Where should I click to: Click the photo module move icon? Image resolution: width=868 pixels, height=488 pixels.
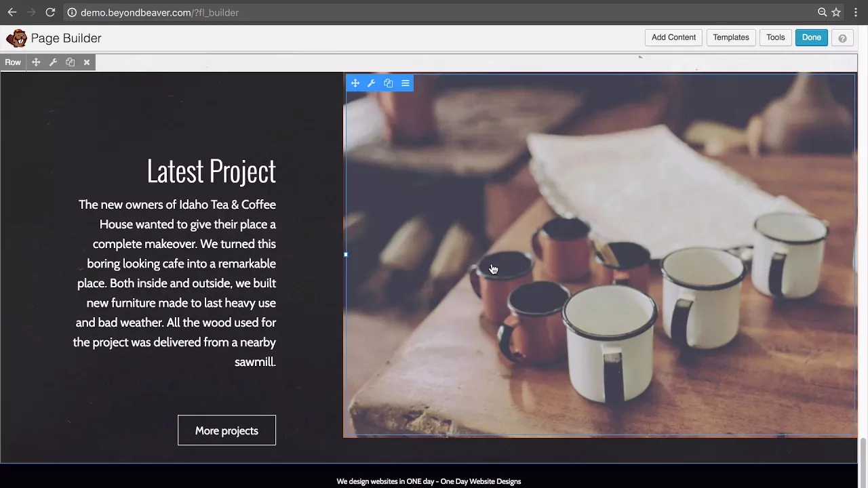click(355, 83)
